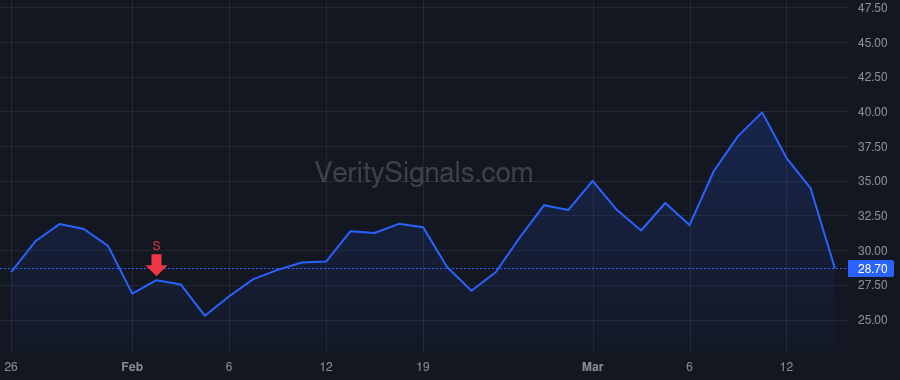This screenshot has width=900, height=380.
Task: Click the 19 date label on time axis
Action: (x=423, y=367)
